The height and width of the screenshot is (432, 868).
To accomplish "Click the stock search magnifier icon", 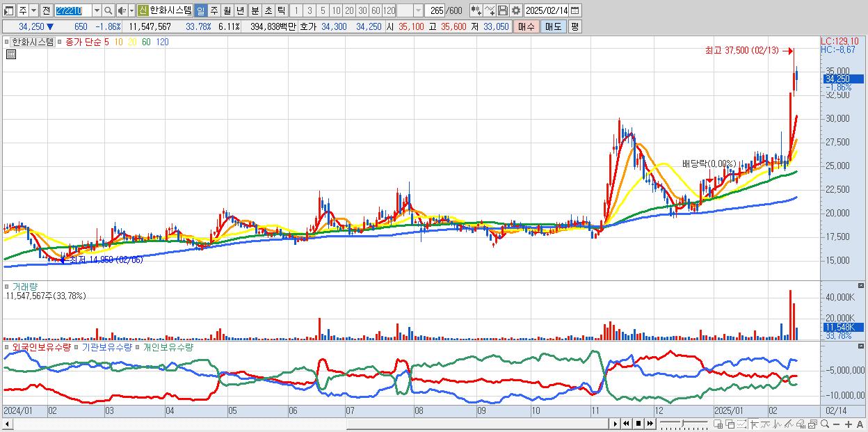I will [108, 10].
